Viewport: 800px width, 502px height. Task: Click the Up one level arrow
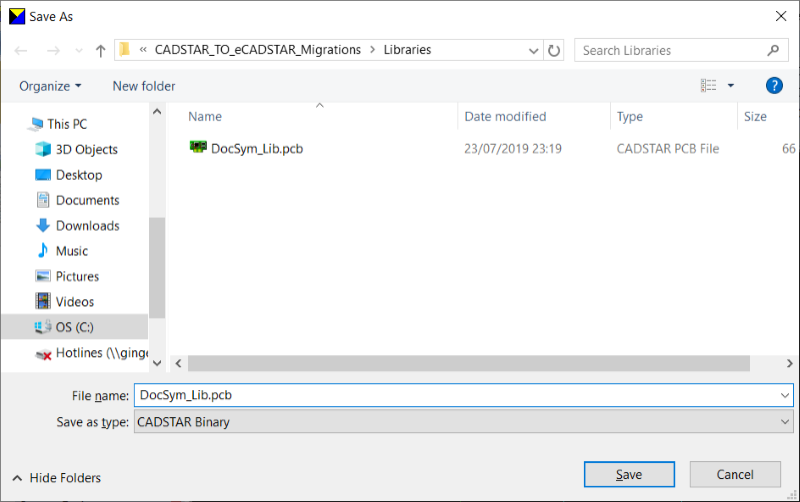101,50
